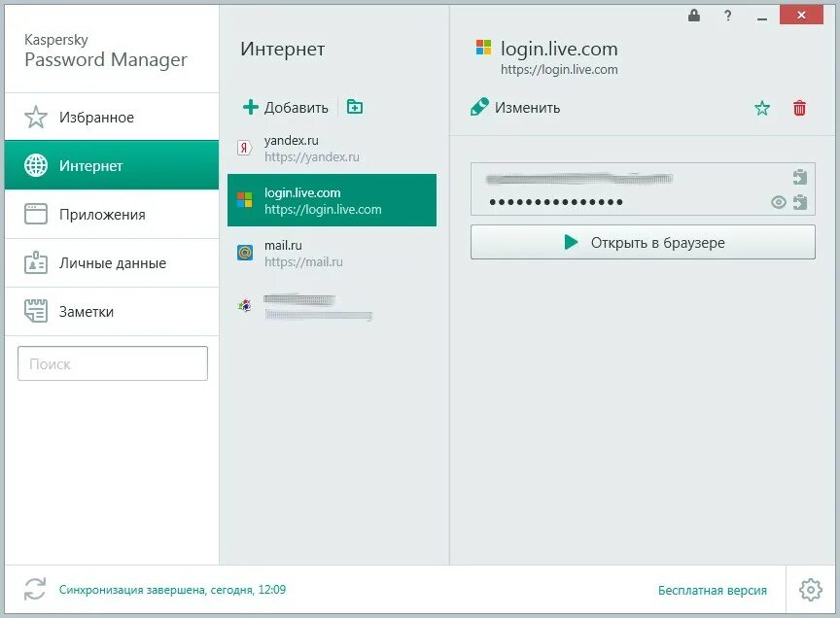The height and width of the screenshot is (618, 840).
Task: Click the add folder icon
Action: coord(355,107)
